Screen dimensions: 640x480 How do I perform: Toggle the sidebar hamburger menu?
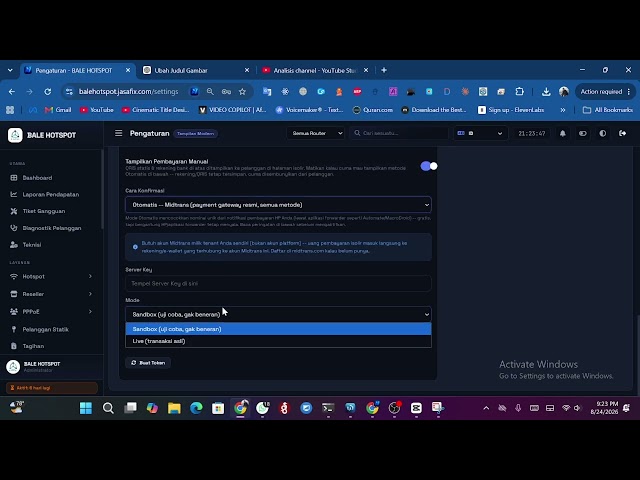(118, 133)
